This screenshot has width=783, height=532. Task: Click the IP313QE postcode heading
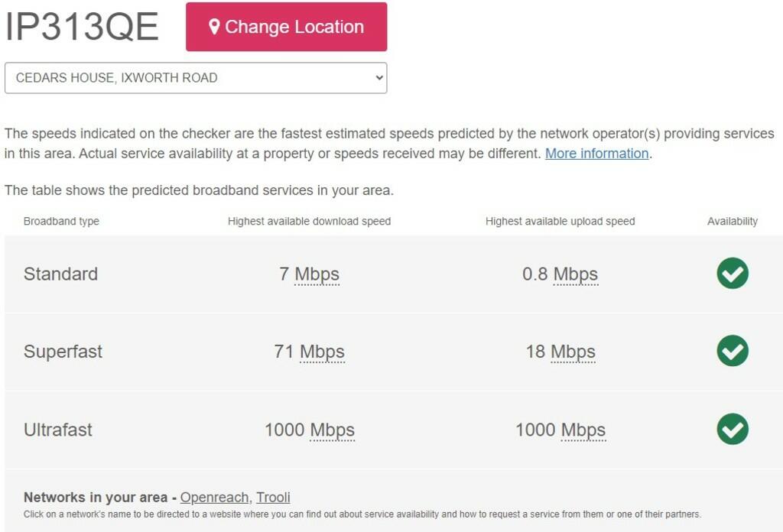[80, 25]
